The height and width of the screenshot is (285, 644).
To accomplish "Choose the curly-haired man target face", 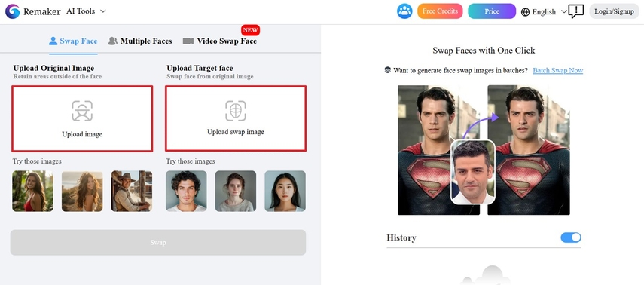I will click(x=187, y=192).
